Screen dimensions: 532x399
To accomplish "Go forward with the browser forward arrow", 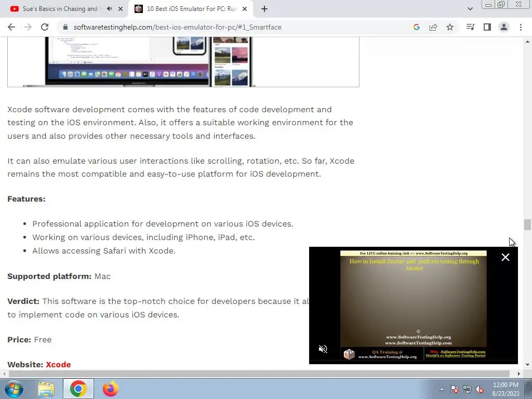I will coord(28,27).
